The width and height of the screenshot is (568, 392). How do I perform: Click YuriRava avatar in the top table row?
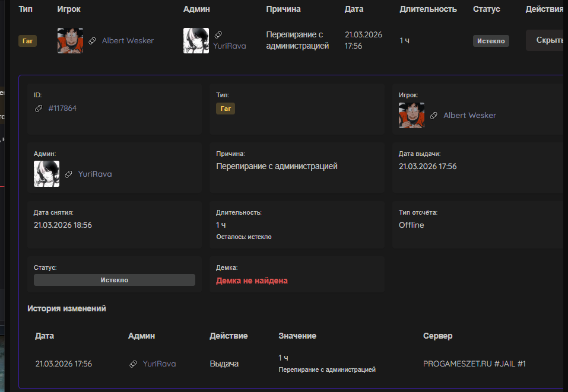tap(196, 40)
